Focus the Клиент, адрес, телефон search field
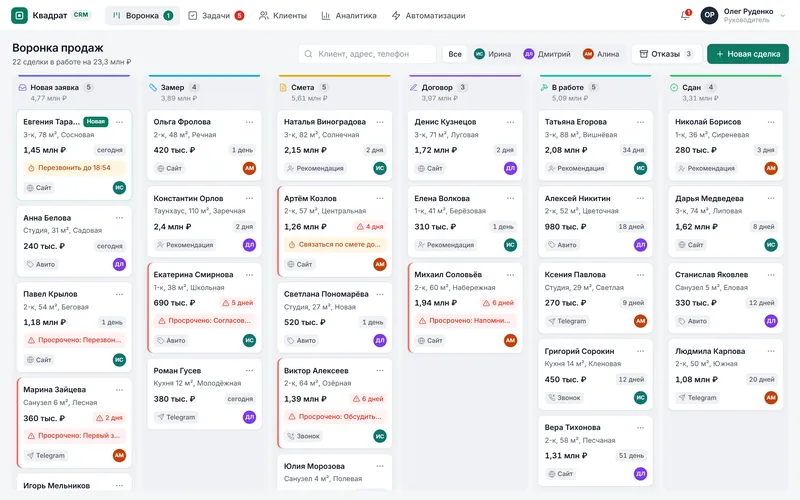Viewport: 800px width, 500px height. click(x=367, y=54)
